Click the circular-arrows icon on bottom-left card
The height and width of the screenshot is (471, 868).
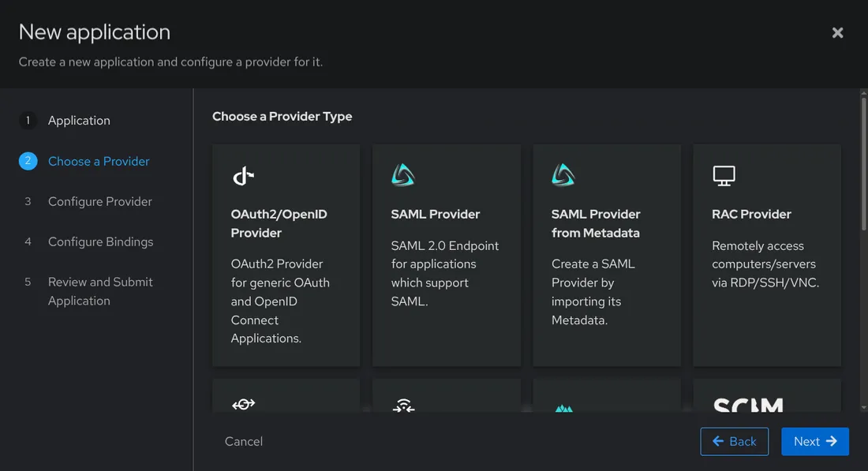click(x=243, y=405)
